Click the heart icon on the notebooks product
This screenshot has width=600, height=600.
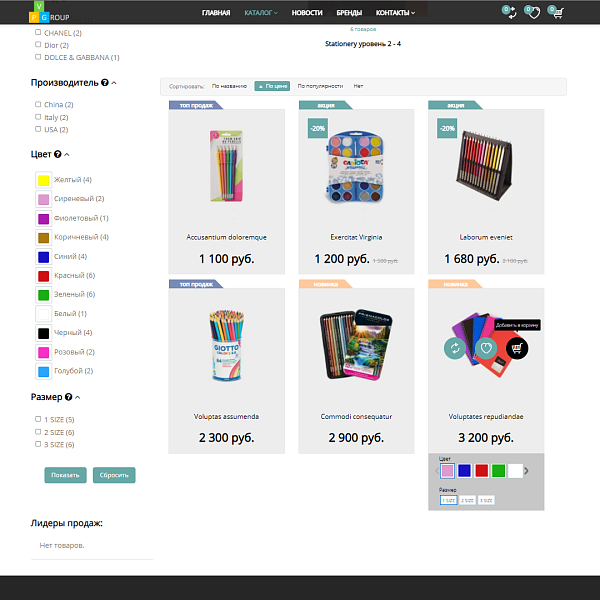pyautogui.click(x=486, y=348)
